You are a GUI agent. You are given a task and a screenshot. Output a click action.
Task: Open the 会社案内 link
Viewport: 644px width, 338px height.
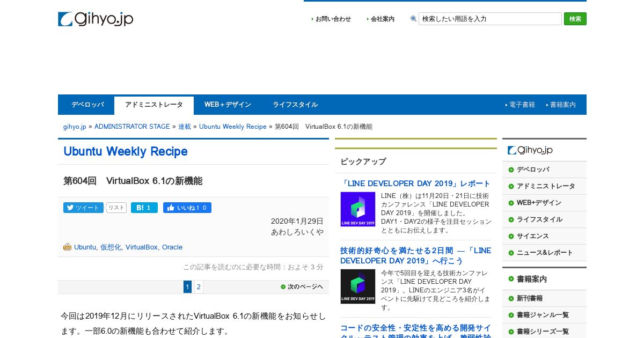(382, 19)
